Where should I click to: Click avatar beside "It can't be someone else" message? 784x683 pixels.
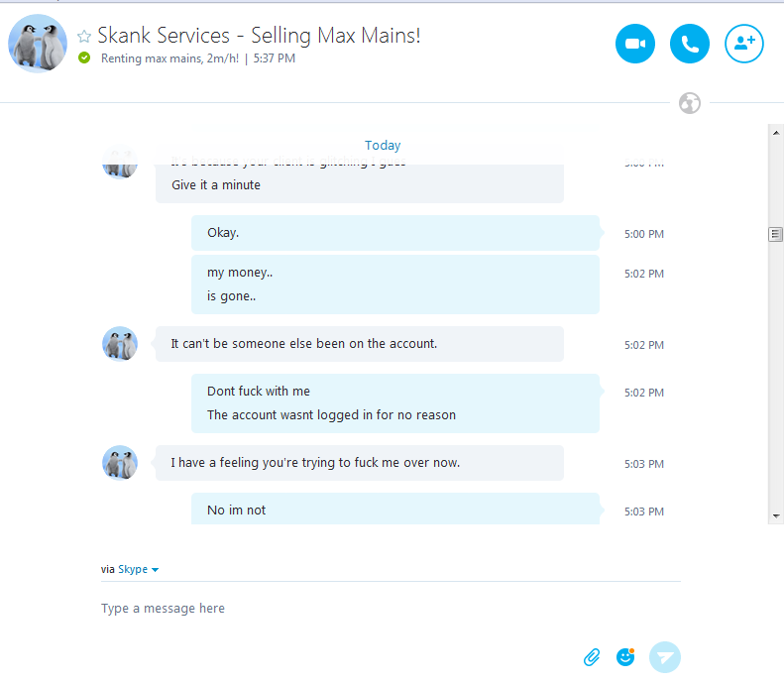click(x=120, y=344)
